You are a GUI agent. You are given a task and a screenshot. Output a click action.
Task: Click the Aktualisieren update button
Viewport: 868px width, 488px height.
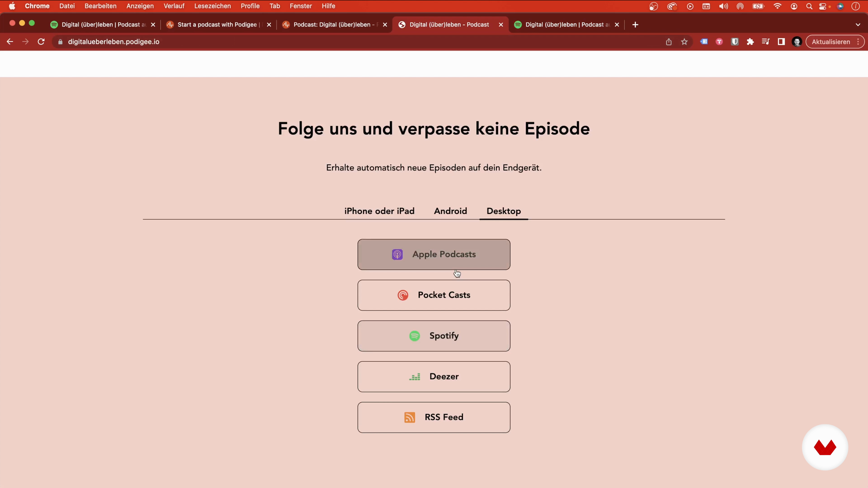tap(831, 42)
